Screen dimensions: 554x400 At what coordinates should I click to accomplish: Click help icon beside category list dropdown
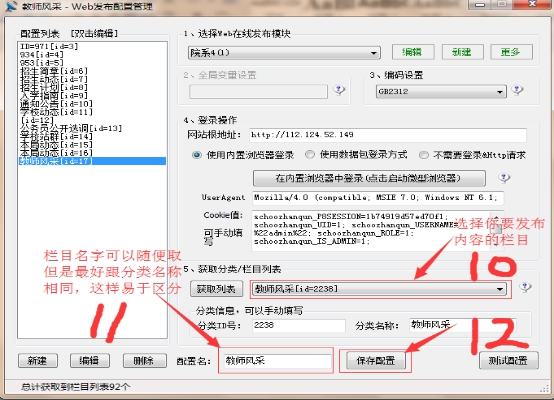pyautogui.click(x=525, y=287)
